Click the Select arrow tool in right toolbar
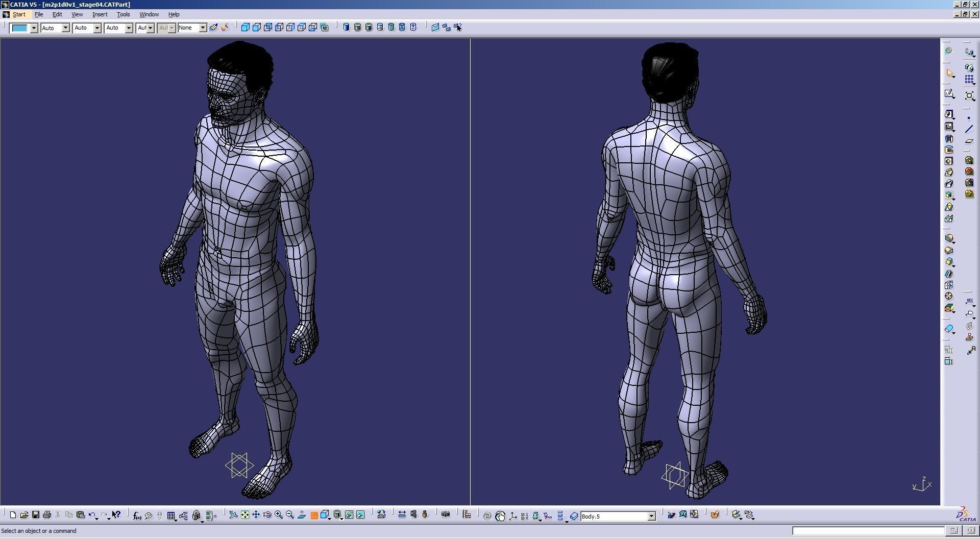 [949, 73]
